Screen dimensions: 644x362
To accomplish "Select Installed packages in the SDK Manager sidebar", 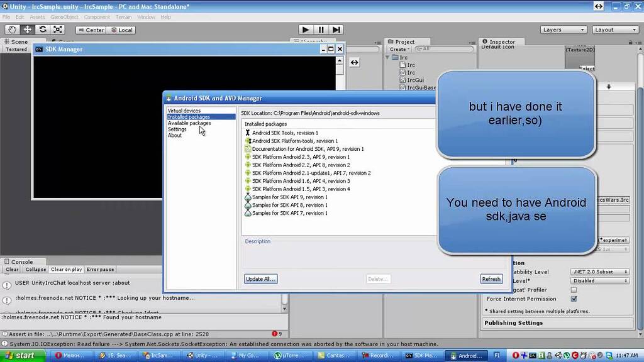I will (189, 116).
